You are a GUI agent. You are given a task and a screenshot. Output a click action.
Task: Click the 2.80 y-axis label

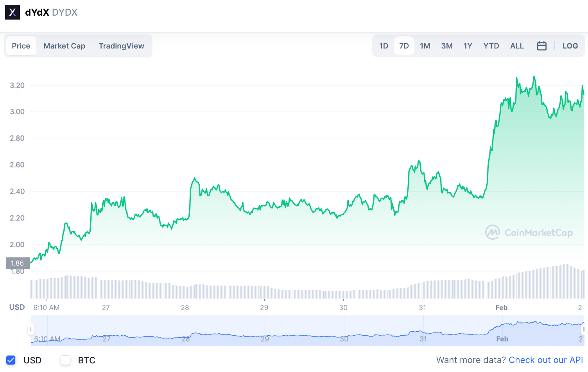17,138
